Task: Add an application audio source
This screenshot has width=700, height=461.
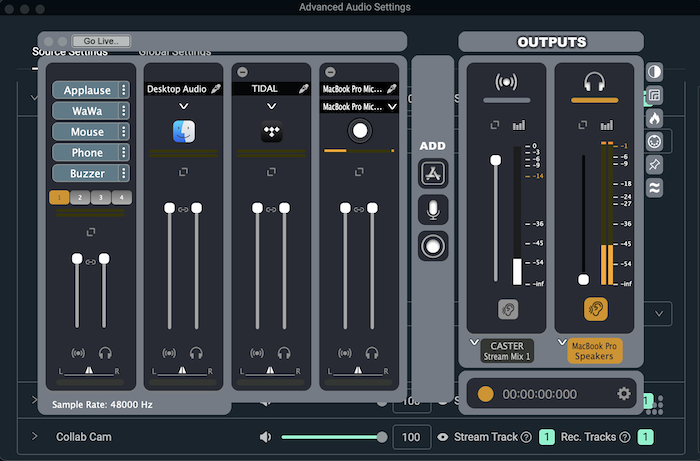Action: 433,173
